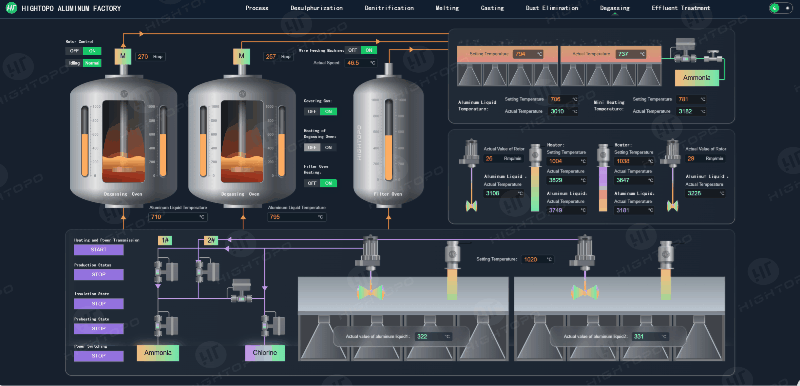Click the 1# line marker
The width and height of the screenshot is (800, 386).
click(x=164, y=240)
